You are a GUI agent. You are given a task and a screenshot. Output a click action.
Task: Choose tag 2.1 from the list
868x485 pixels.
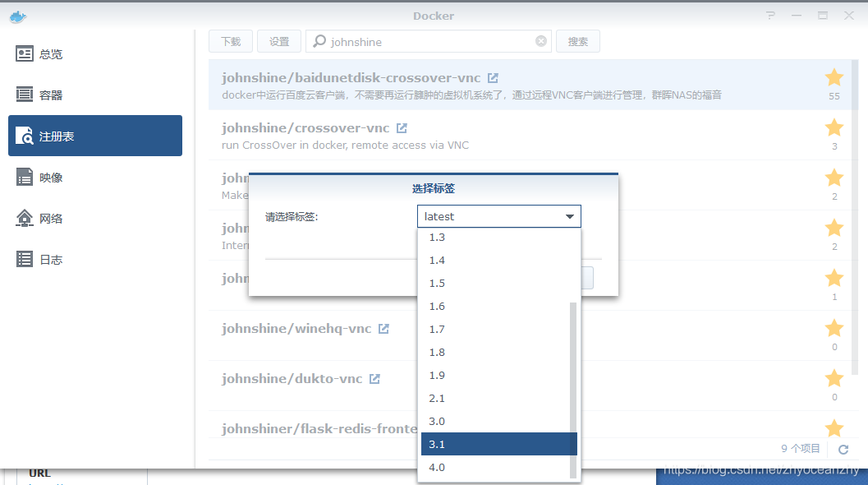coord(495,398)
